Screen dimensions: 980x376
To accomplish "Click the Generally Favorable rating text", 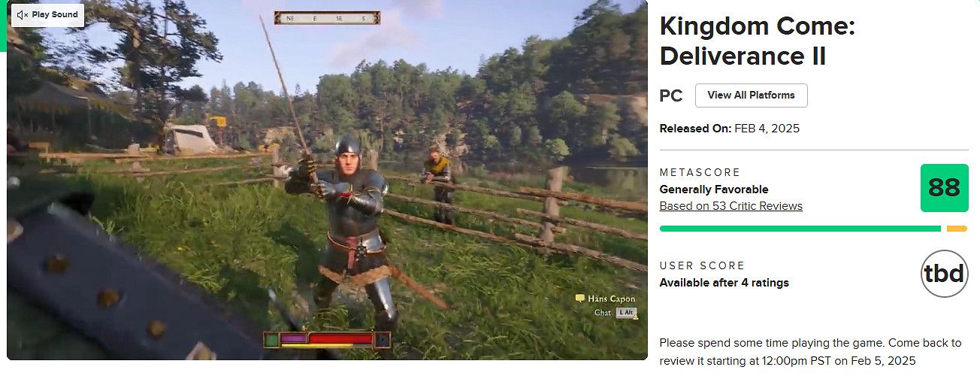I will (x=713, y=190).
